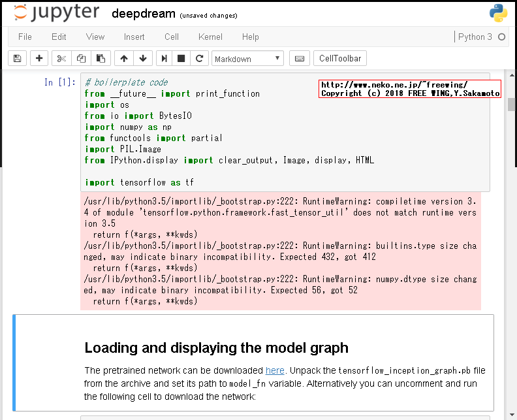Cut selected cells with scissors icon
The height and width of the screenshot is (420, 517).
tap(61, 59)
